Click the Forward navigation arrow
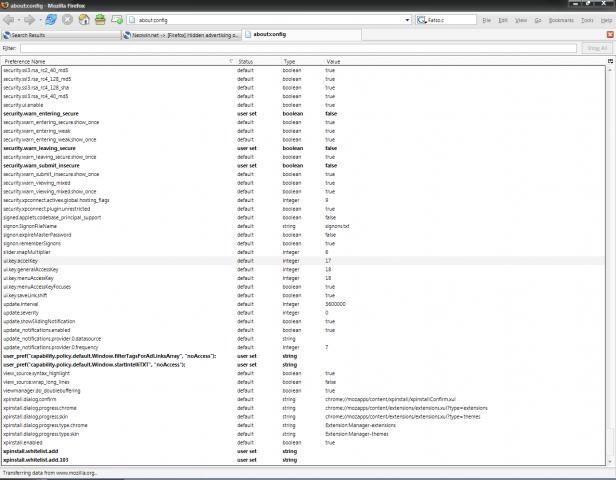This screenshot has height=480, width=616. pyautogui.click(x=29, y=20)
